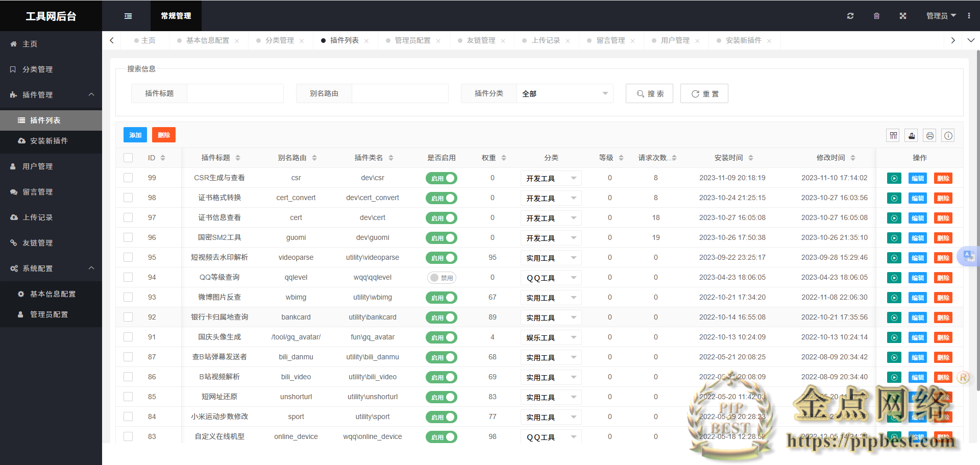The width and height of the screenshot is (980, 465).
Task: Click the 添加 button
Action: 135,135
